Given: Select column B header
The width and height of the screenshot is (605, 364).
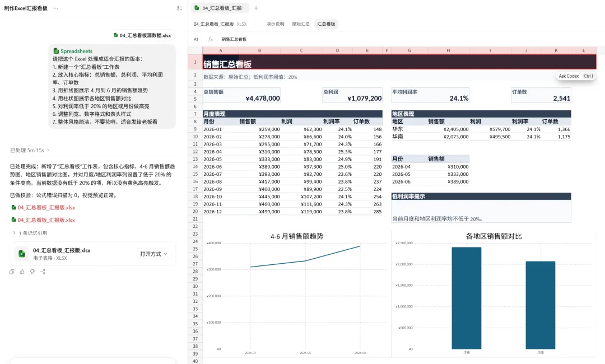Looking at the screenshot, I should [260, 50].
